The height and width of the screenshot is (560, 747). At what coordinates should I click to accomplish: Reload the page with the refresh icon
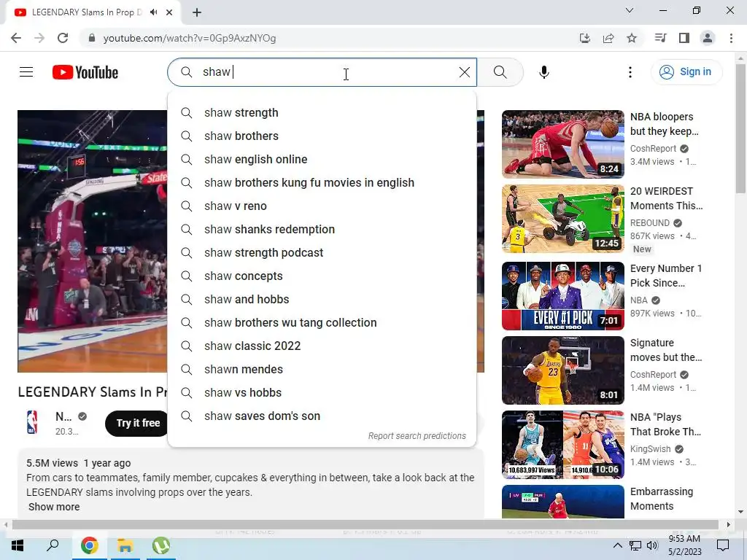(x=63, y=38)
